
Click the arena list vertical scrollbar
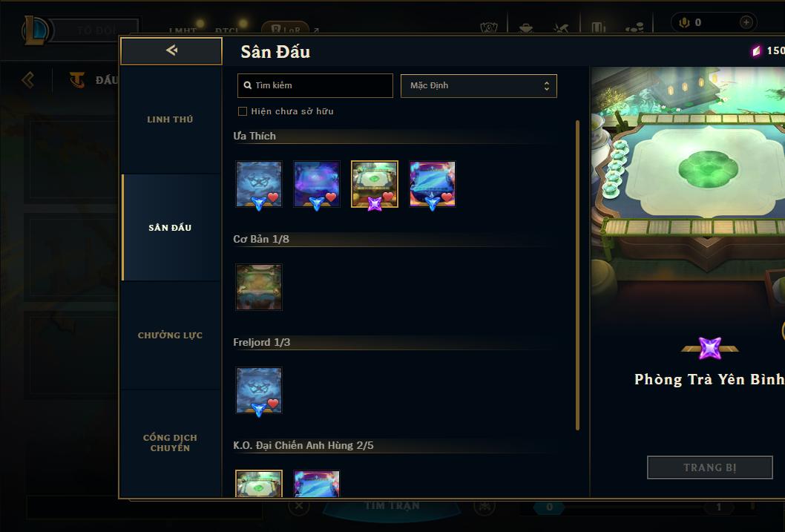tap(577, 275)
